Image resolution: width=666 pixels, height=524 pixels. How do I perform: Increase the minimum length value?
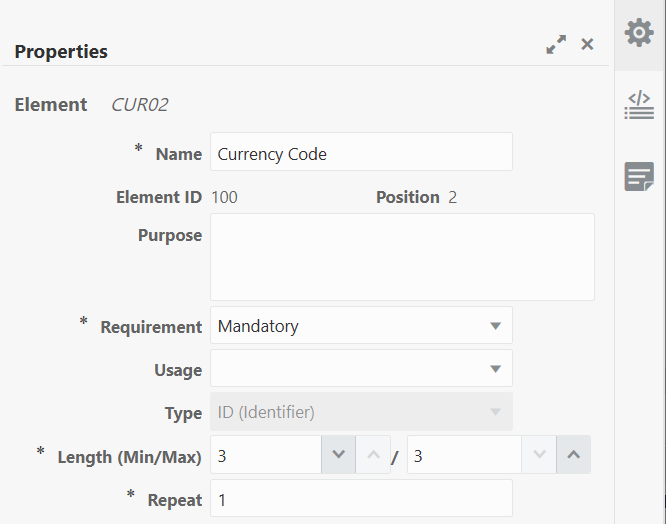pos(372,455)
